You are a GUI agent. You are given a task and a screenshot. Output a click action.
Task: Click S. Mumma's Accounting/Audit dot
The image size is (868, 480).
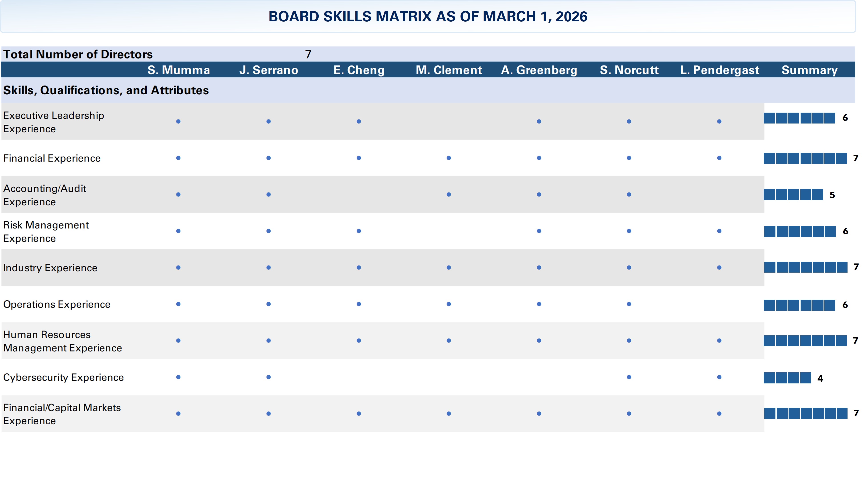(x=178, y=194)
